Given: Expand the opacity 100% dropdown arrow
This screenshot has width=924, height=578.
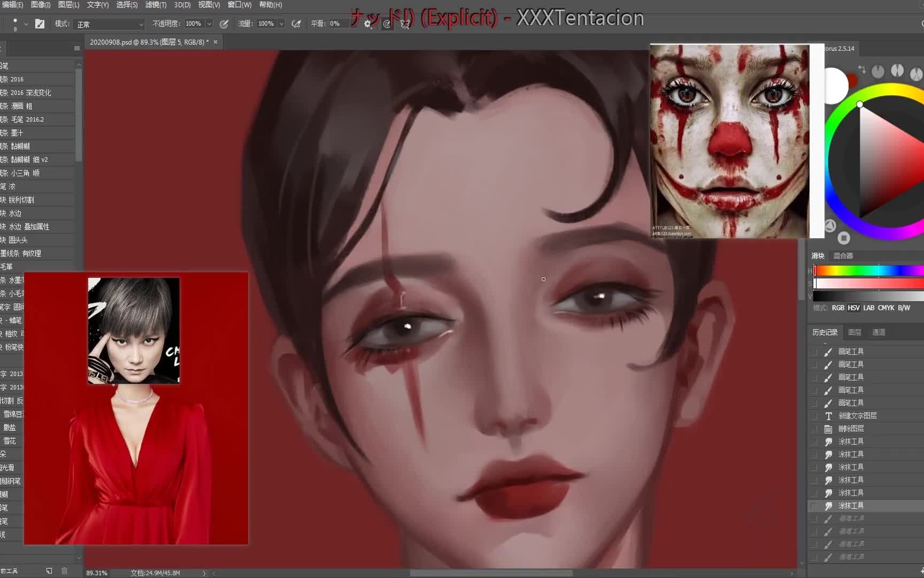Looking at the screenshot, I should pos(209,24).
